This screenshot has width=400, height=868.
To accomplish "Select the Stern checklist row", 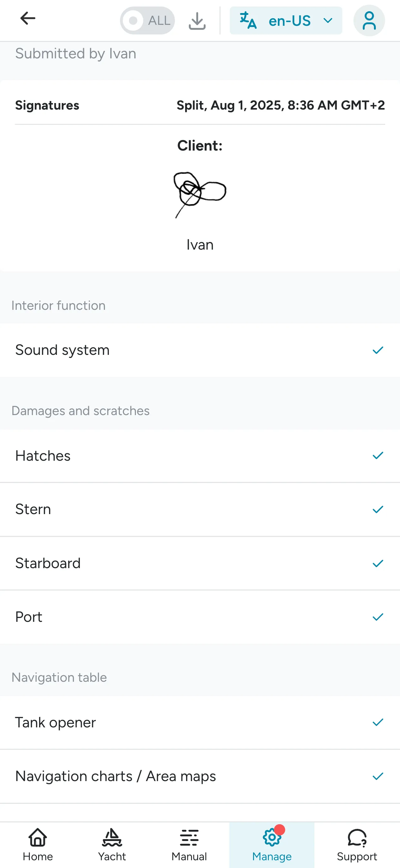I will pyautogui.click(x=200, y=509).
